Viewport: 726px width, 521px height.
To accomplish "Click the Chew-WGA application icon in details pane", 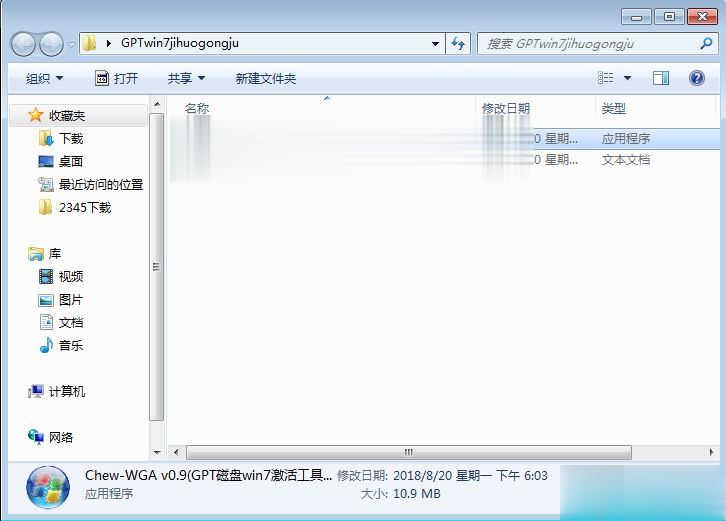I will 48,488.
